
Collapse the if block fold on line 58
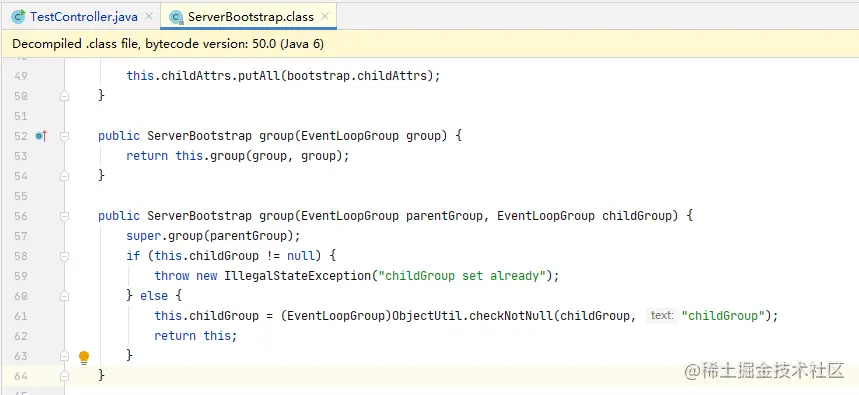click(65, 256)
